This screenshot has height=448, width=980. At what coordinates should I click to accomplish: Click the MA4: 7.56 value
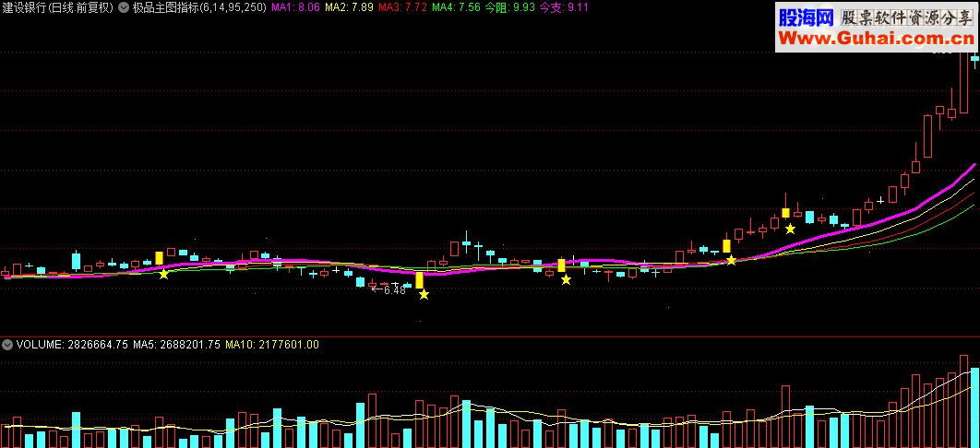coord(456,8)
